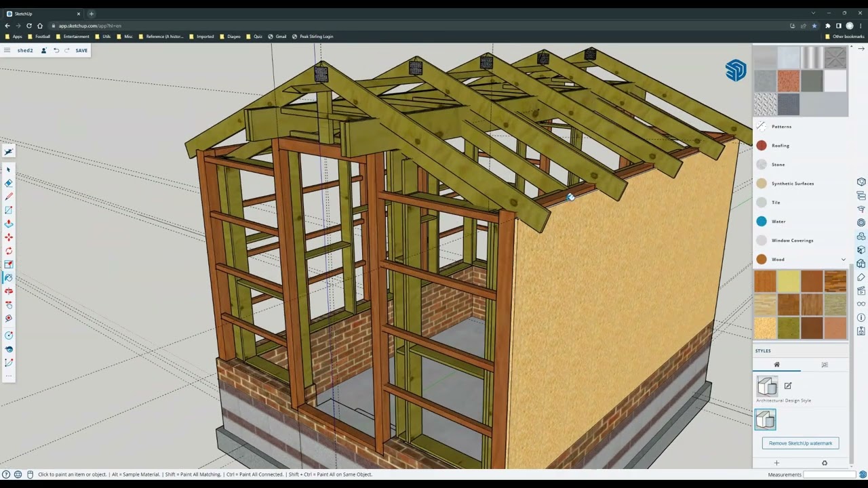The height and width of the screenshot is (488, 868).
Task: Expand more tools ellipsis in toolbar
Action: pyautogui.click(x=8, y=376)
